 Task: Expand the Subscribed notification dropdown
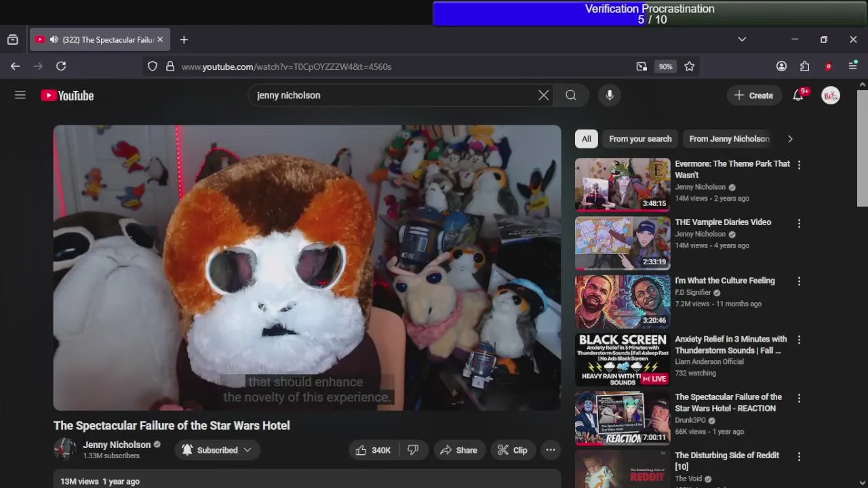coord(217,450)
